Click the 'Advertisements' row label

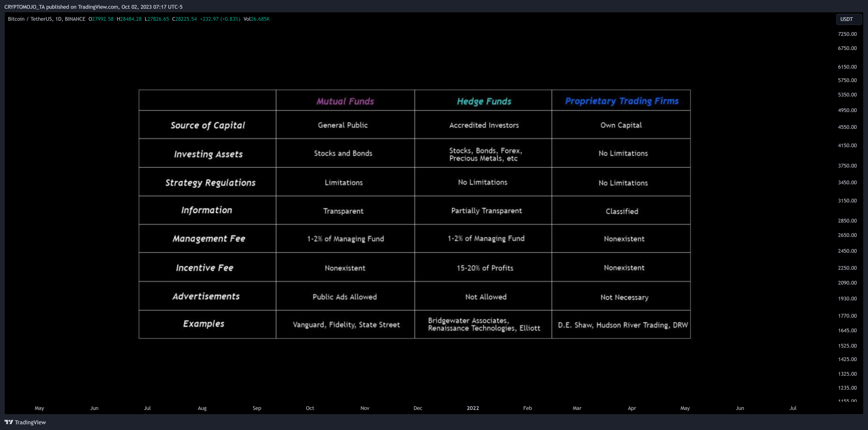(206, 296)
